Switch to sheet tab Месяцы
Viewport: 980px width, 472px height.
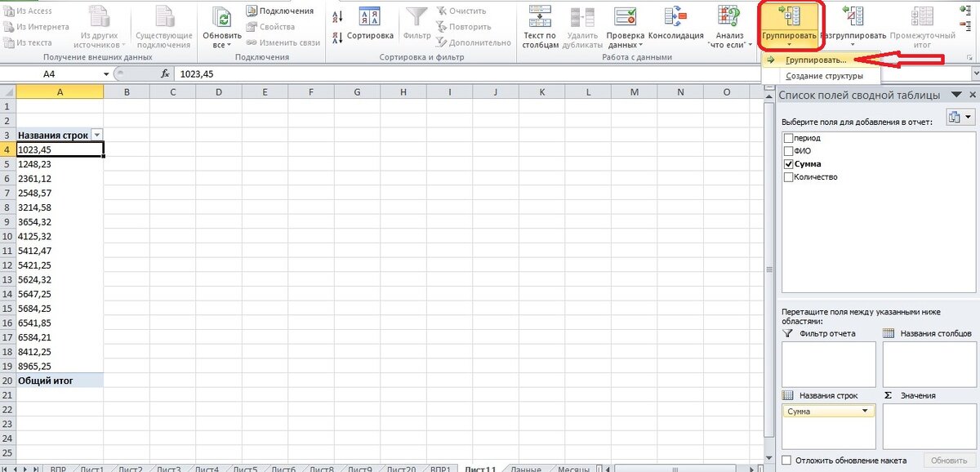click(573, 469)
